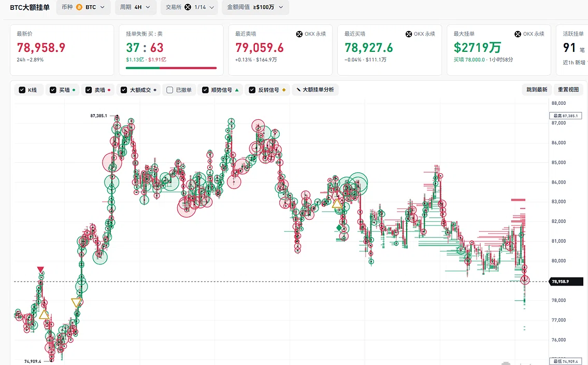Click the orange BTC coin icon
Image resolution: width=588 pixels, height=365 pixels.
tap(79, 7)
